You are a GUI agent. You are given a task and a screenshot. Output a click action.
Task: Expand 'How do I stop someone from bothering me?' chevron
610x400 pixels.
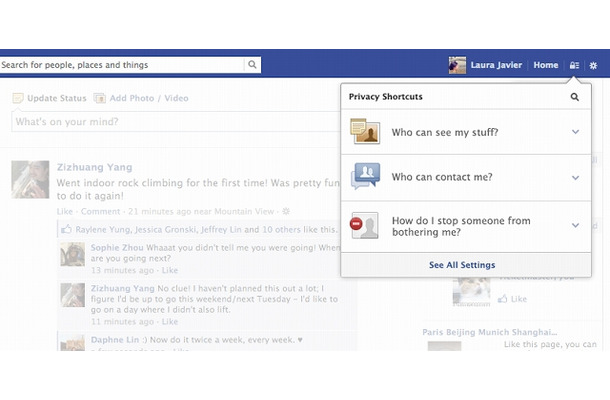point(575,226)
